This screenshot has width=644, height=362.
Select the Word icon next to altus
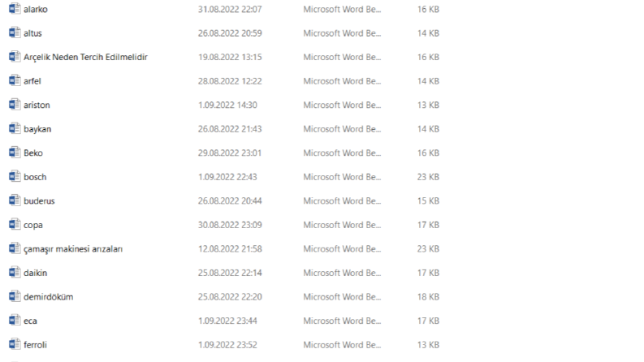tap(15, 32)
